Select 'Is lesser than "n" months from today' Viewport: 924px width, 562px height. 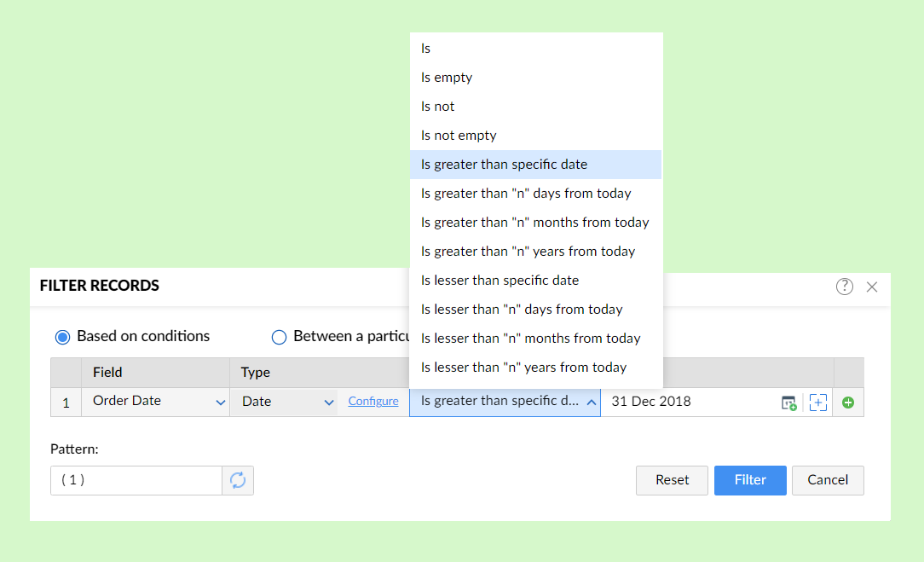(535, 338)
